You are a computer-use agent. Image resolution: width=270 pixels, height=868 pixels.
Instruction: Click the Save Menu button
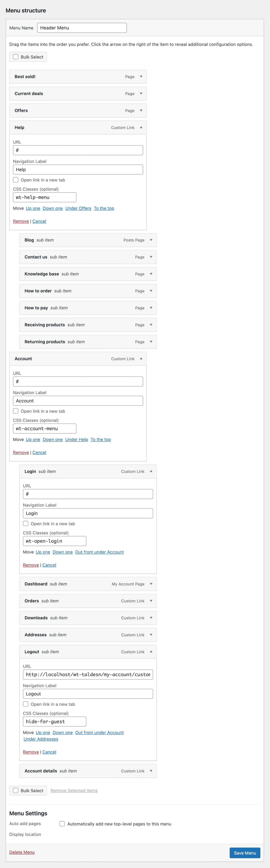click(x=245, y=853)
